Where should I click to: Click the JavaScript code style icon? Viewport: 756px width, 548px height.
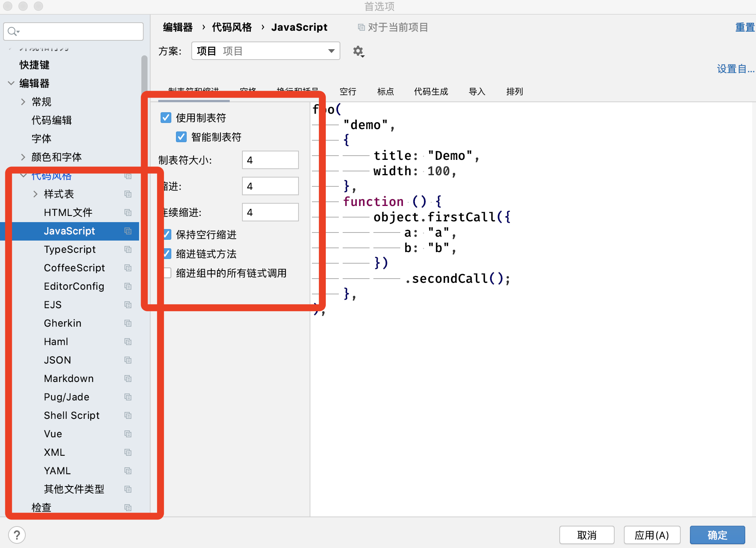coord(129,231)
